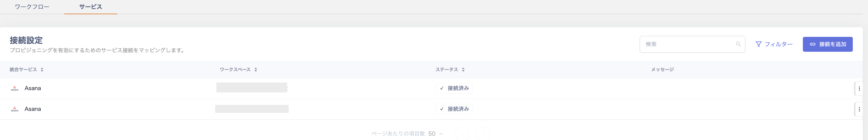
Task: Sort by 統合サービス column arrow
Action: pyautogui.click(x=42, y=70)
